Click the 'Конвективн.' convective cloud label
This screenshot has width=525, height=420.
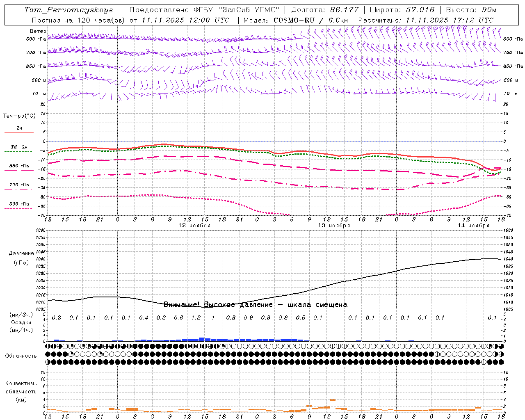point(21,383)
